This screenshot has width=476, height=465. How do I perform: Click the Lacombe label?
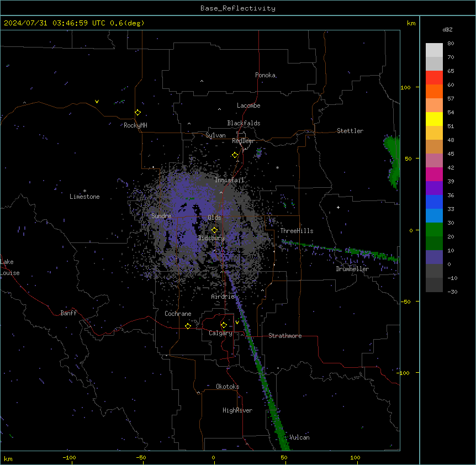pyautogui.click(x=248, y=105)
